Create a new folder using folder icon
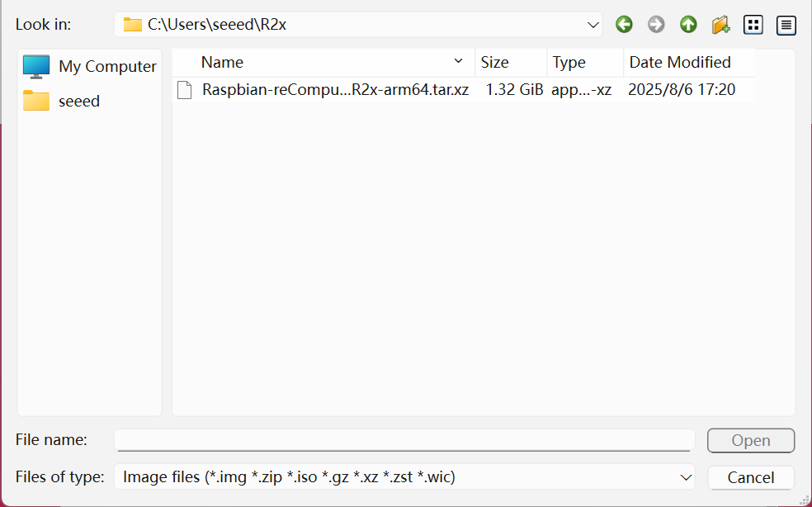812x507 pixels. 720,25
